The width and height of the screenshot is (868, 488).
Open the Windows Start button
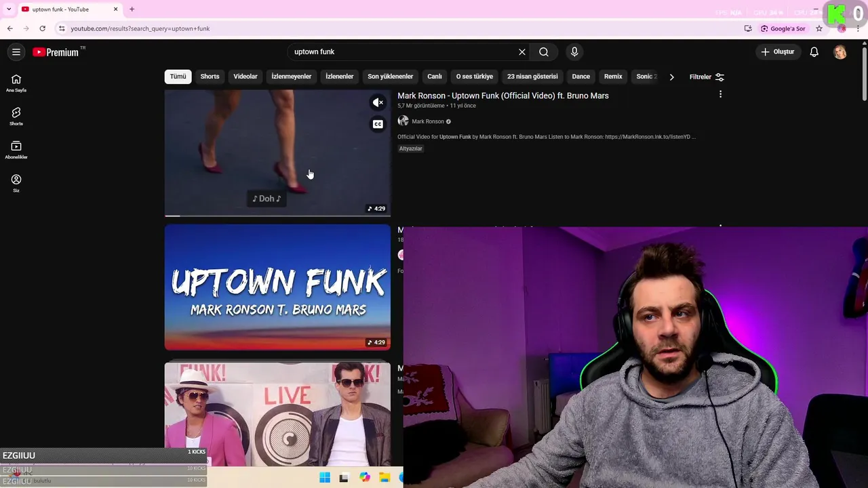tap(325, 478)
